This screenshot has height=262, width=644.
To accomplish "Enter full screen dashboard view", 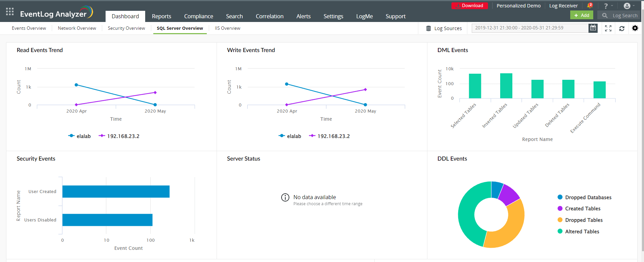I will click(x=608, y=28).
